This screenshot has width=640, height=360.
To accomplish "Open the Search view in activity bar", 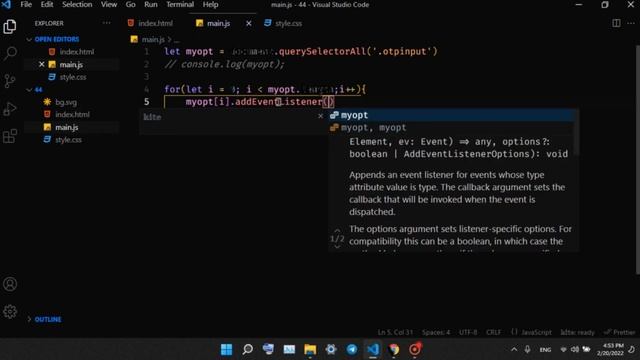I will [x=10, y=53].
